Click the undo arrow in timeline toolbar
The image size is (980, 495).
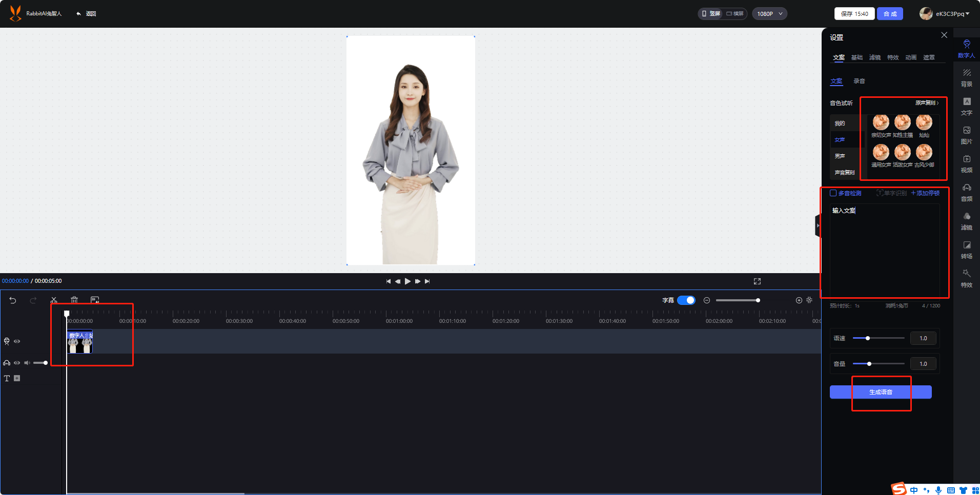click(13, 300)
